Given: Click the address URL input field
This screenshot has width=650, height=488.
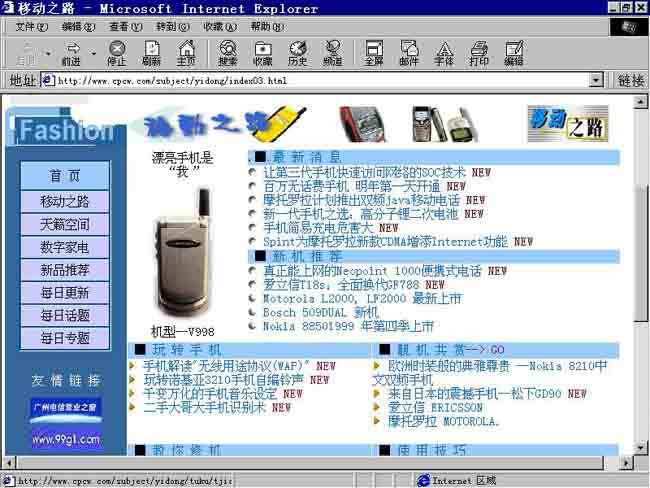Looking at the screenshot, I should tap(315, 80).
